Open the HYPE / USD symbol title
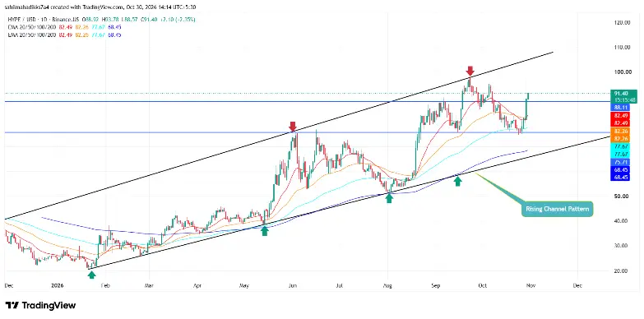Viewport: 644px width, 319px height. click(x=21, y=20)
